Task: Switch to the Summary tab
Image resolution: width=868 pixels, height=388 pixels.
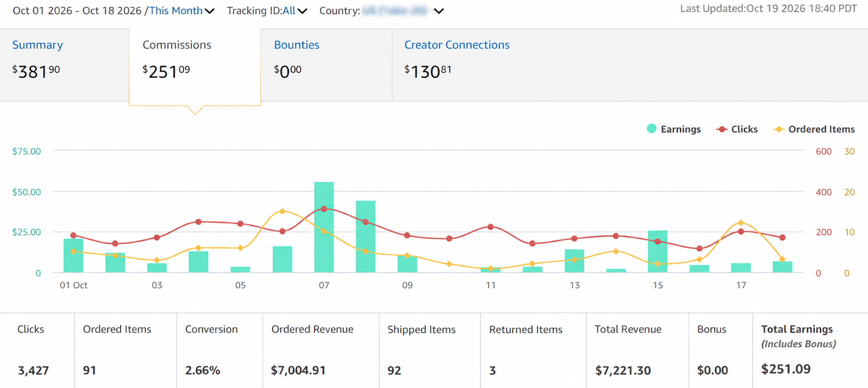Action: [x=64, y=65]
